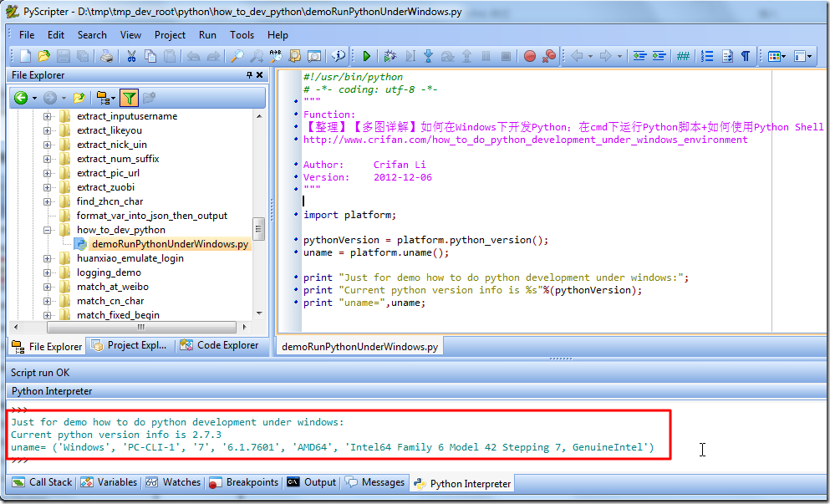Click the Clear All Breakpoints icon
The width and height of the screenshot is (830, 504).
point(549,56)
